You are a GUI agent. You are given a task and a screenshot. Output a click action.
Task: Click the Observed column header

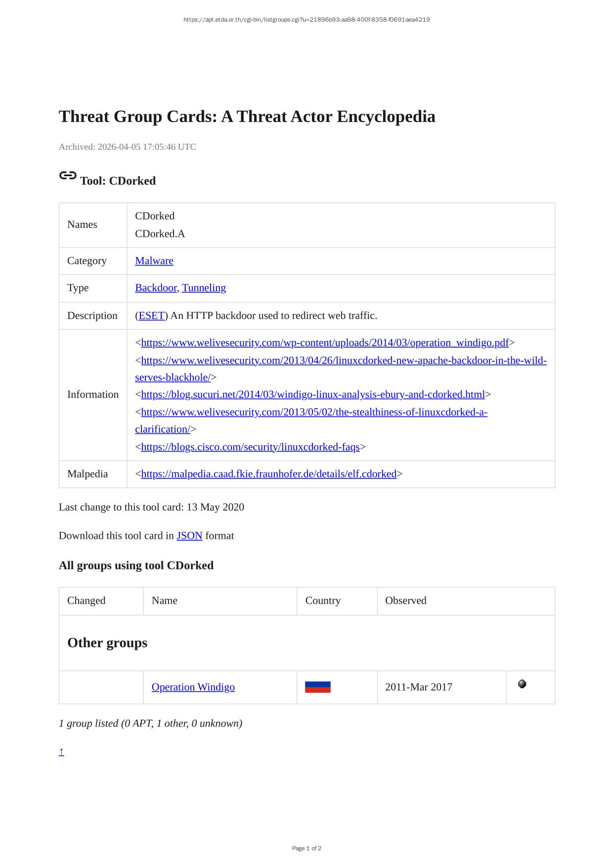pos(405,601)
